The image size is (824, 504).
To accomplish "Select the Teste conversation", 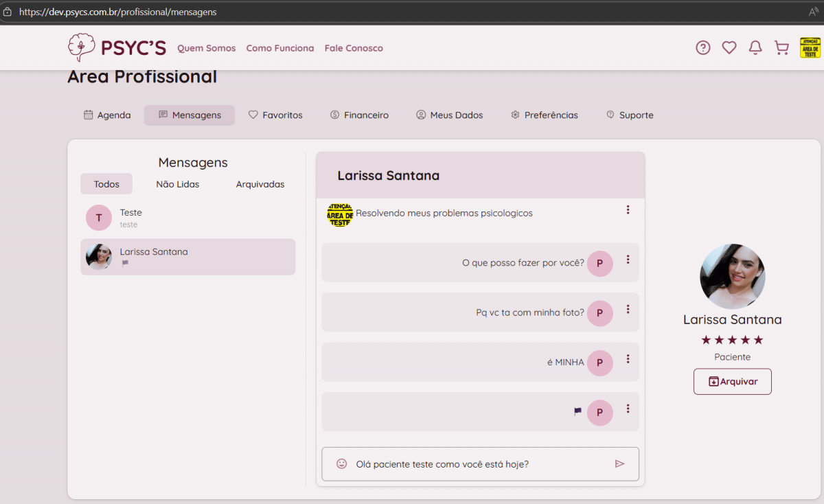I will tap(187, 218).
